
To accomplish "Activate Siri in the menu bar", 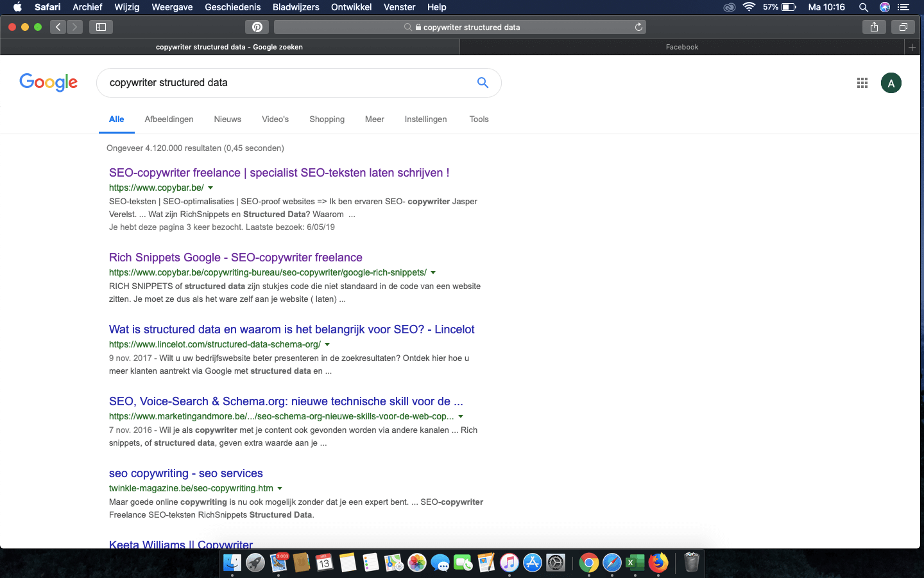I will point(885,7).
